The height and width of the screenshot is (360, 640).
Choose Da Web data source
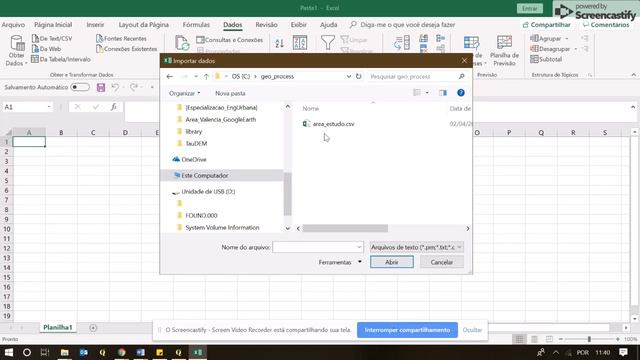pyautogui.click(x=47, y=49)
